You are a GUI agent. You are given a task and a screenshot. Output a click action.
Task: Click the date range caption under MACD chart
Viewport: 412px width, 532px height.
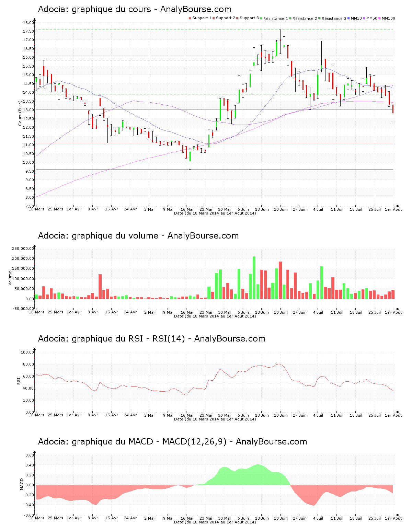(x=215, y=522)
